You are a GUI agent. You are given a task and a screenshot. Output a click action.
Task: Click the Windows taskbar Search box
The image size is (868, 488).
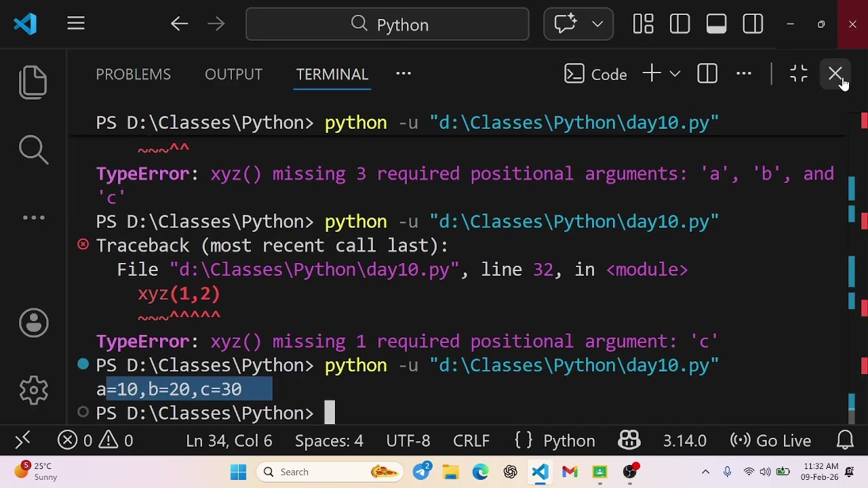coord(330,472)
